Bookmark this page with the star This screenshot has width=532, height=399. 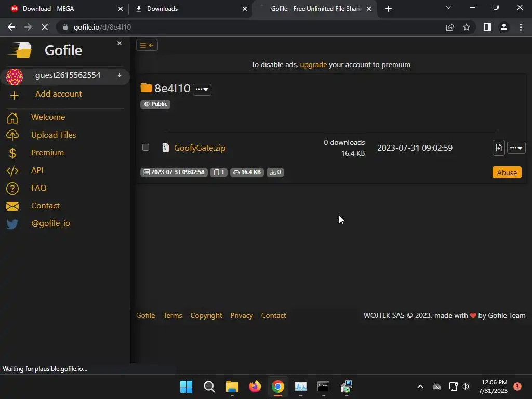pyautogui.click(x=467, y=27)
